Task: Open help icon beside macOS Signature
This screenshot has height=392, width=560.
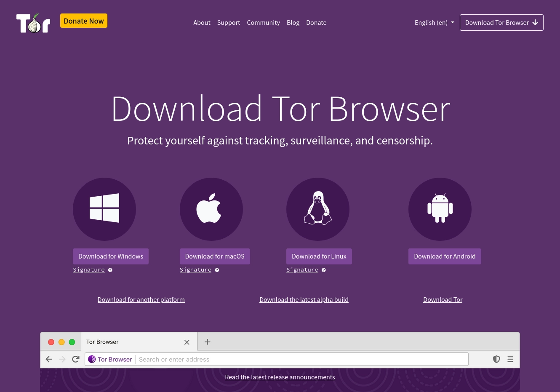Action: 217,270
